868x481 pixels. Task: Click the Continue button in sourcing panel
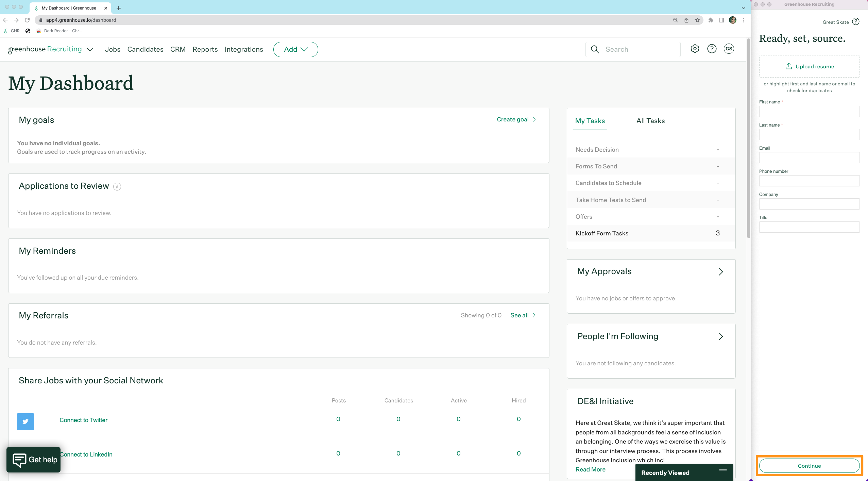pos(809,466)
